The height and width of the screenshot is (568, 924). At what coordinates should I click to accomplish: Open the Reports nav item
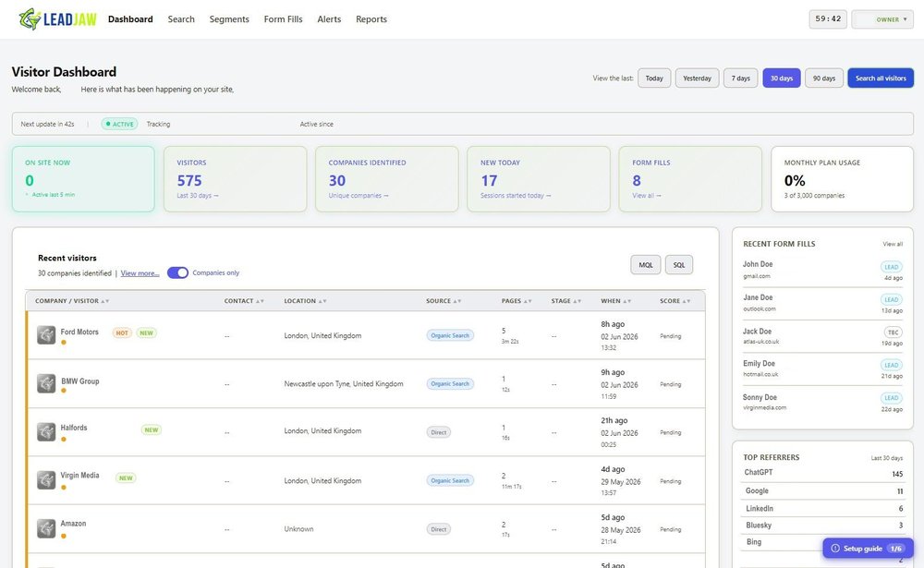pyautogui.click(x=371, y=19)
